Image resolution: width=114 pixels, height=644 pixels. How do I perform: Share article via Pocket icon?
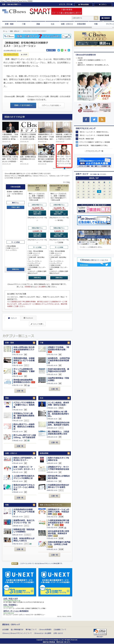[66, 50]
